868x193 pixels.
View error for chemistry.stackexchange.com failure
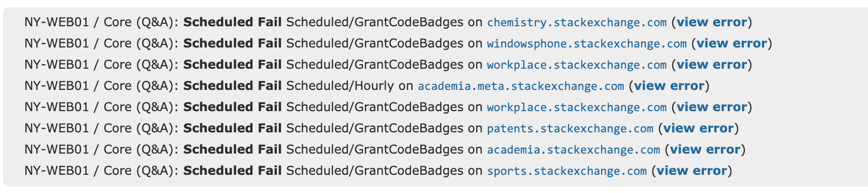click(x=712, y=22)
